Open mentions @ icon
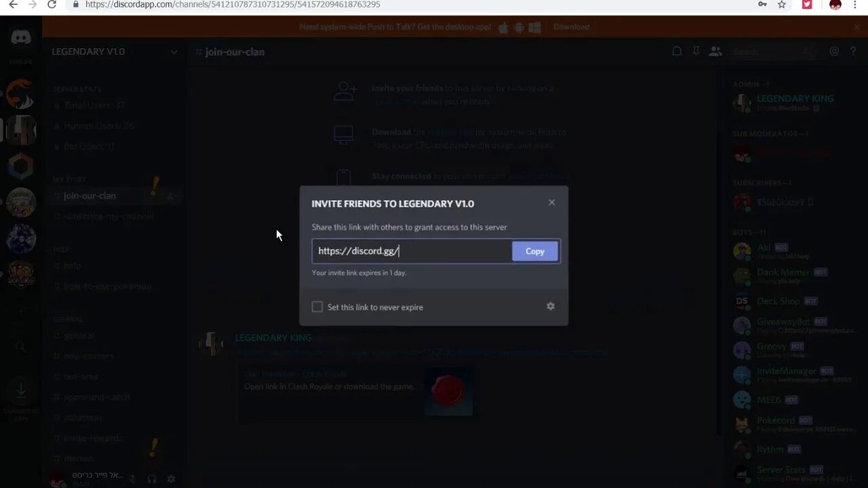 834,52
